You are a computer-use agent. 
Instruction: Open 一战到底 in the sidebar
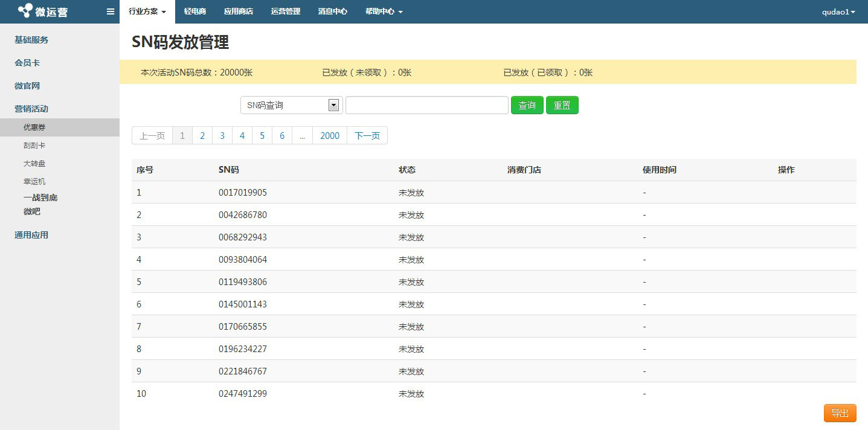click(x=40, y=197)
